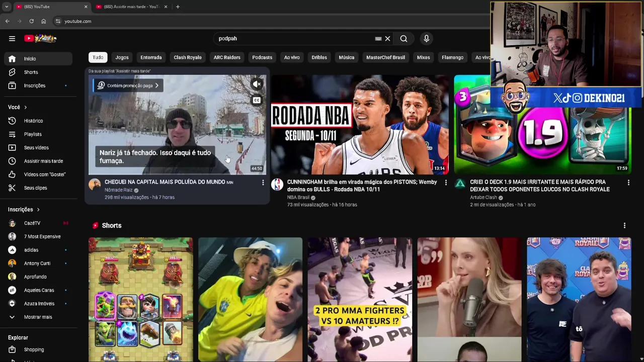Image resolution: width=644 pixels, height=362 pixels.
Task: Open 2 PRO MMA FIGHTERS short
Action: [360, 300]
